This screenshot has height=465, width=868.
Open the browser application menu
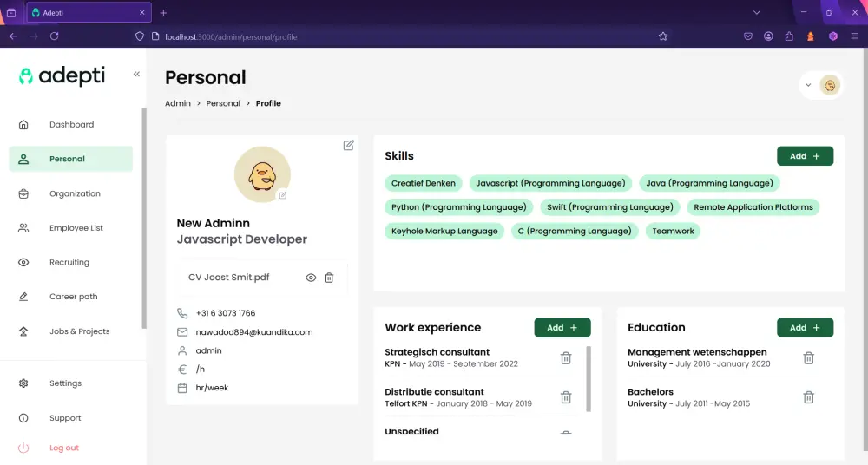click(854, 36)
